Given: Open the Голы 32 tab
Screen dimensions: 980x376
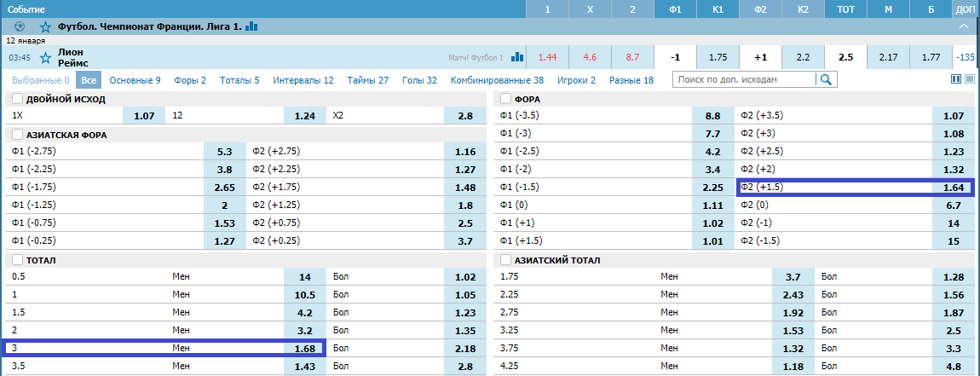Looking at the screenshot, I should pos(419,80).
